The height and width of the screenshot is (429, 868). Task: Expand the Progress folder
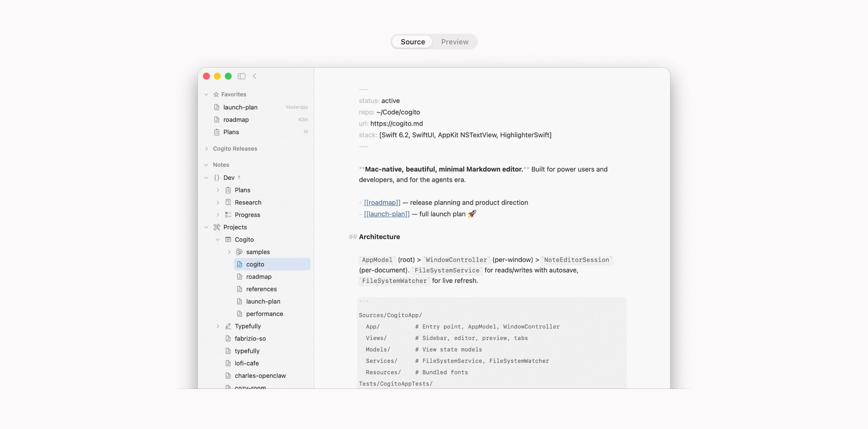coord(218,215)
